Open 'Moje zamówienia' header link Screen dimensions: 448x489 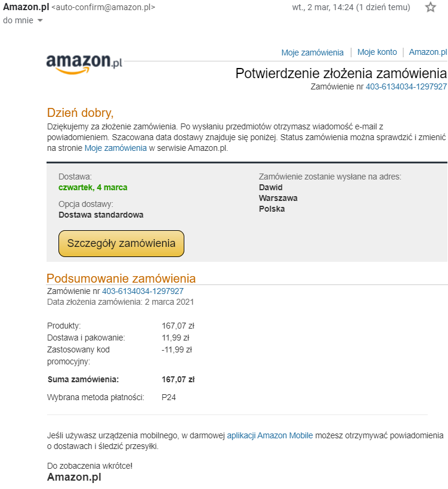tap(313, 52)
